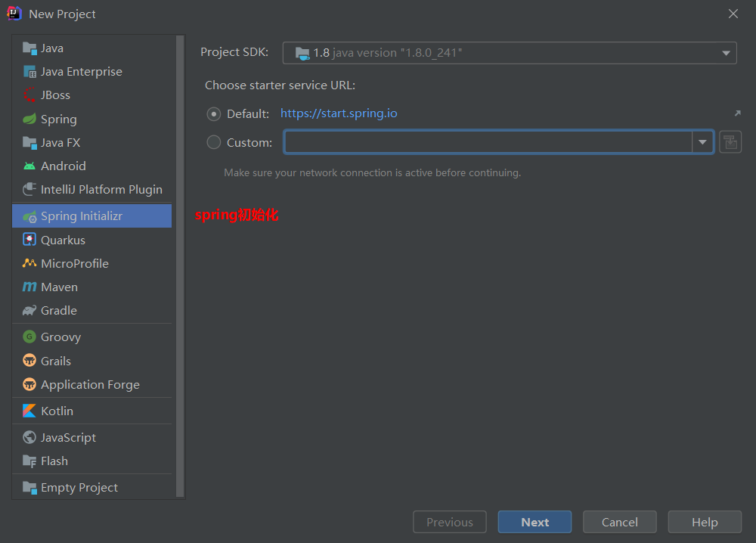The image size is (756, 543).
Task: Click the custom URL history button icon
Action: [x=730, y=142]
